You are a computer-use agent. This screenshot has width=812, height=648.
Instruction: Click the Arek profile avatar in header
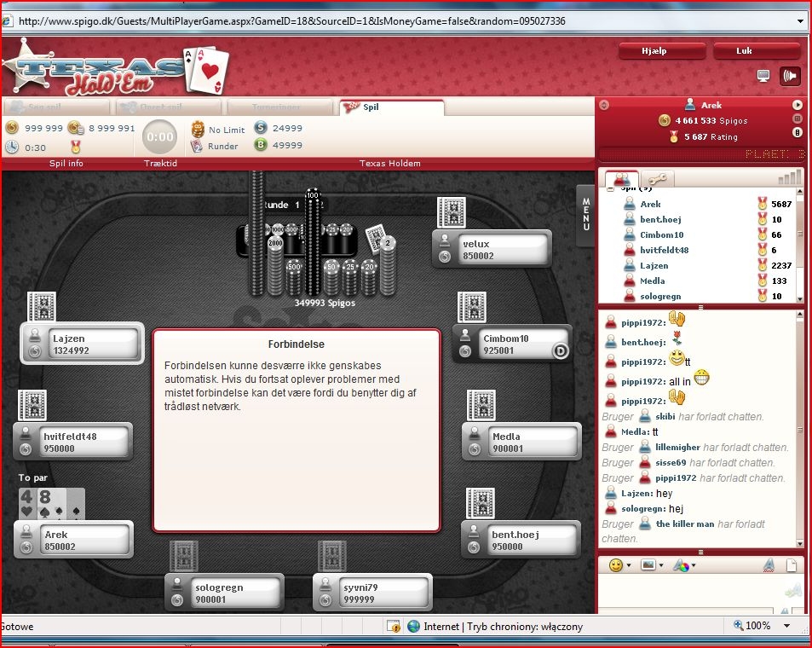pos(690,105)
